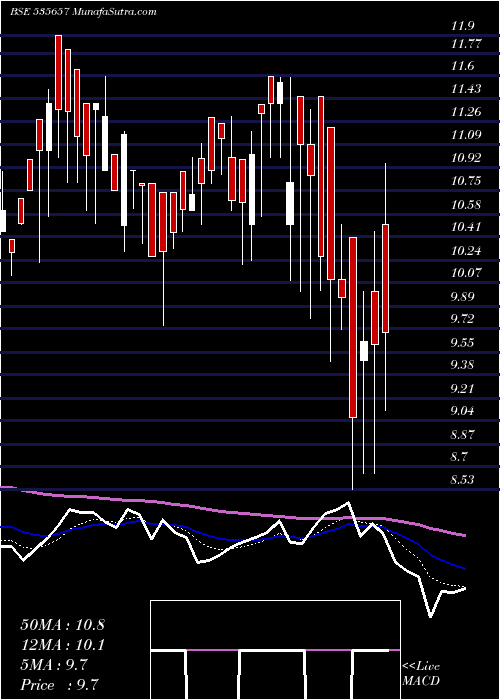The image size is (500, 700).
Task: Click the 8.53 lowest price label
Action: coord(464,480)
